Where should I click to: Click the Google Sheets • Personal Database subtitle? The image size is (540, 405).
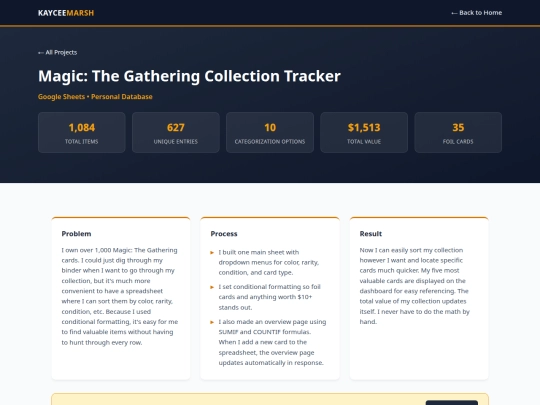click(95, 97)
